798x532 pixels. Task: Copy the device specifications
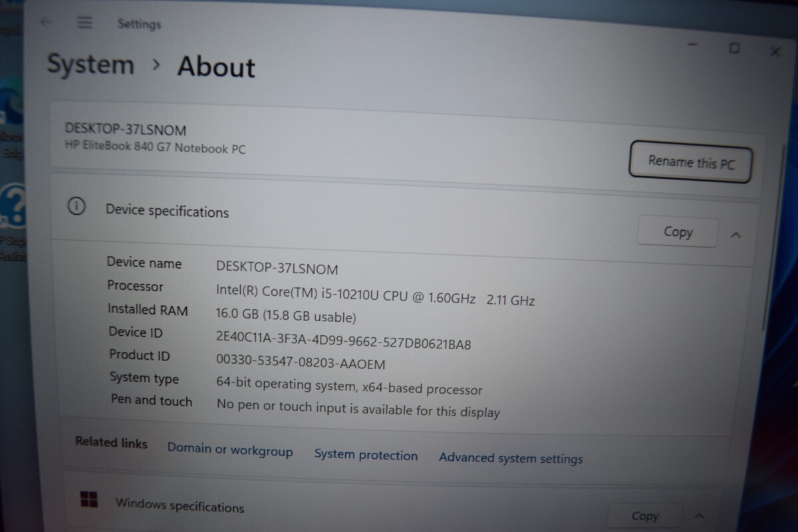[x=678, y=232]
